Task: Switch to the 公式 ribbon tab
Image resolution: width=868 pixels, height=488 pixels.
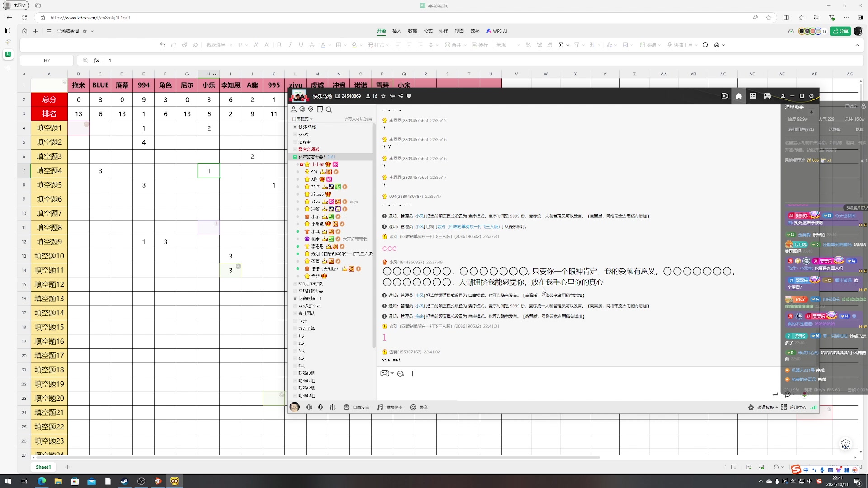Action: [x=428, y=31]
